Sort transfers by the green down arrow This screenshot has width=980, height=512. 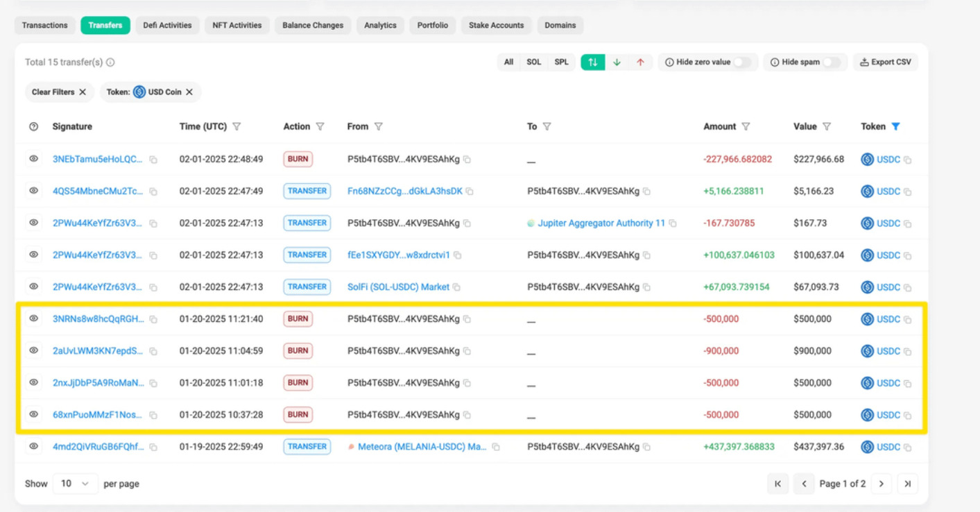tap(617, 62)
